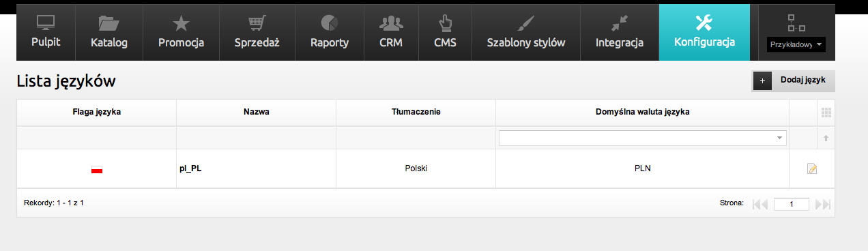This screenshot has height=251, width=868.
Task: Open the Szablony stylów brush icon
Action: [x=525, y=23]
